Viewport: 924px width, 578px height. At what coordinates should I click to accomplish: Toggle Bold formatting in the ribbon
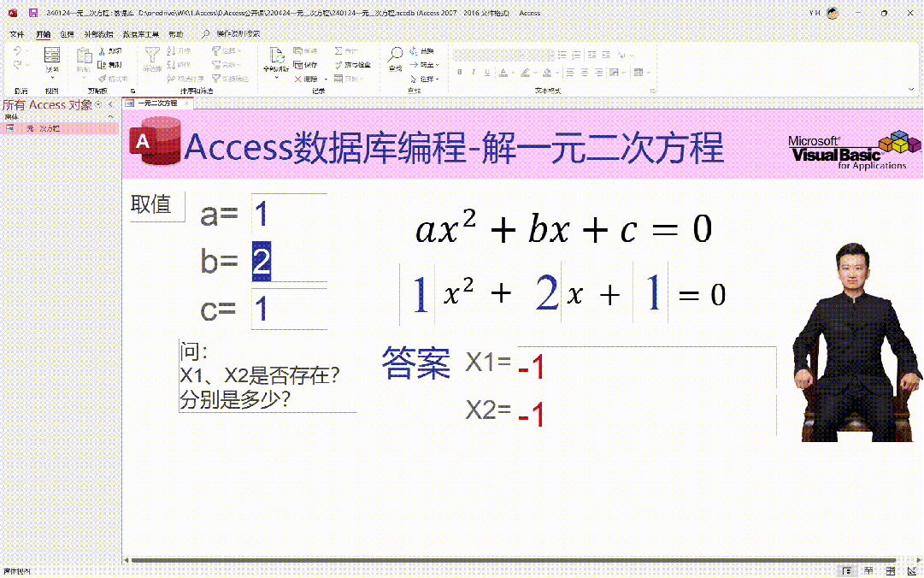click(x=460, y=73)
